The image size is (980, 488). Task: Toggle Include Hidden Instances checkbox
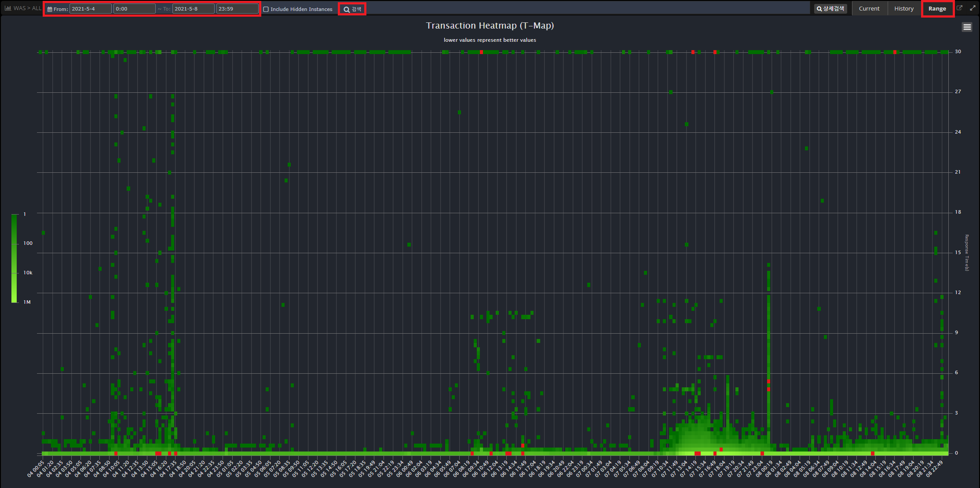[266, 9]
